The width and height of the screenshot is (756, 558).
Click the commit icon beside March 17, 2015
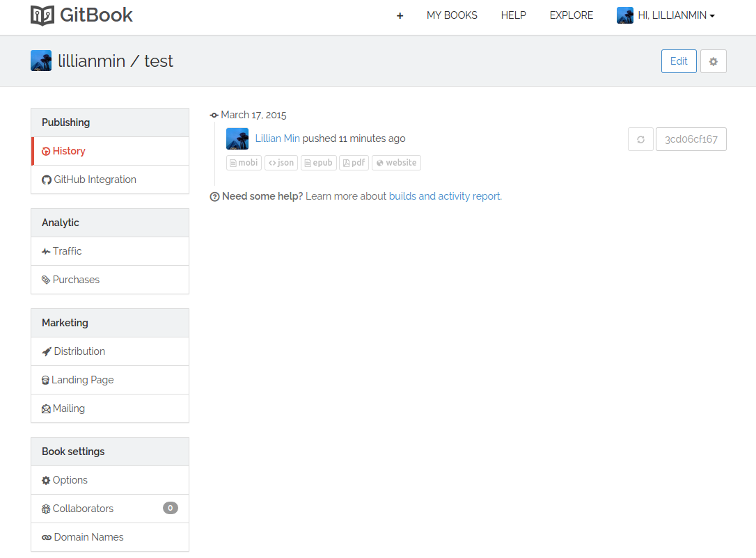[214, 115]
